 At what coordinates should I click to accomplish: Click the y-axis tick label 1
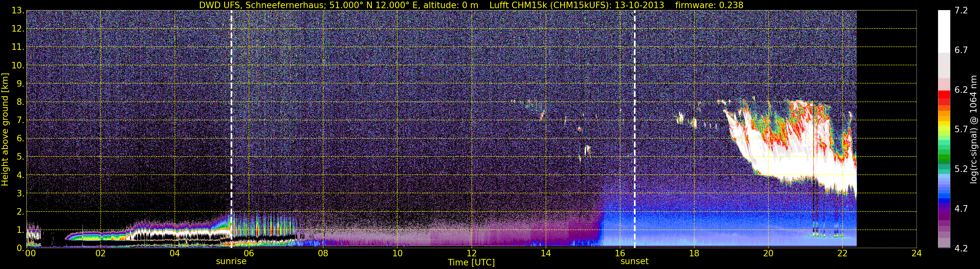point(20,230)
